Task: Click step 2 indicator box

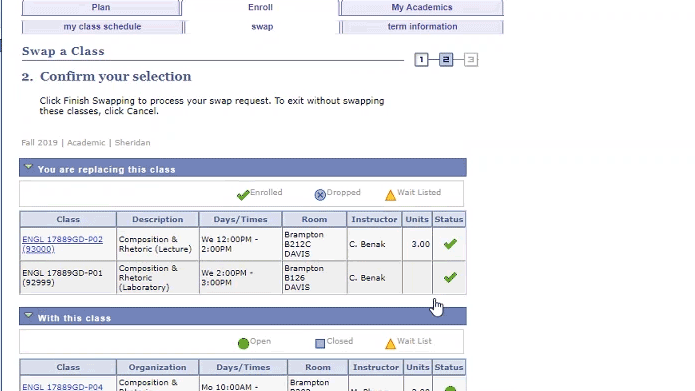Action: (x=446, y=59)
